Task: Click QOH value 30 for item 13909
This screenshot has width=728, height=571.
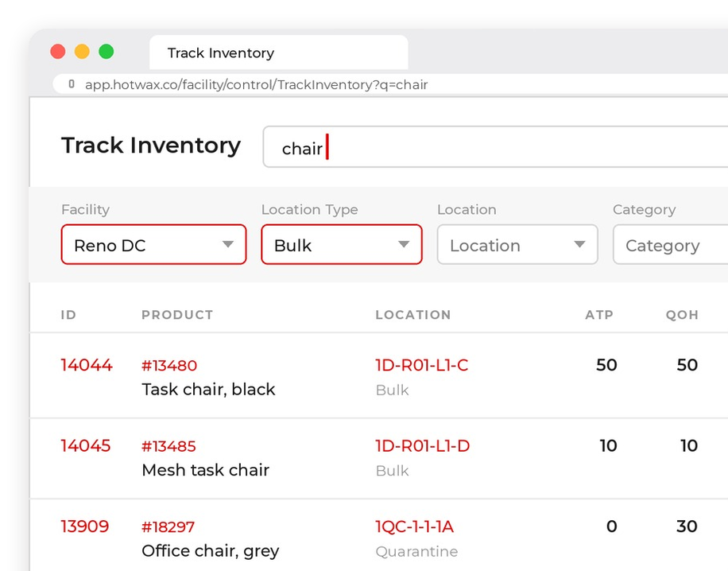Action: point(687,526)
